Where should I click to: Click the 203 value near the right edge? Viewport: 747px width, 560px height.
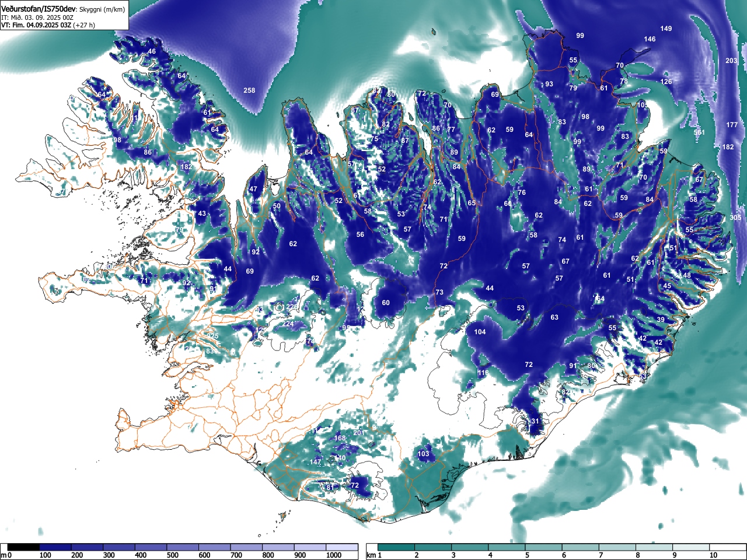(731, 61)
